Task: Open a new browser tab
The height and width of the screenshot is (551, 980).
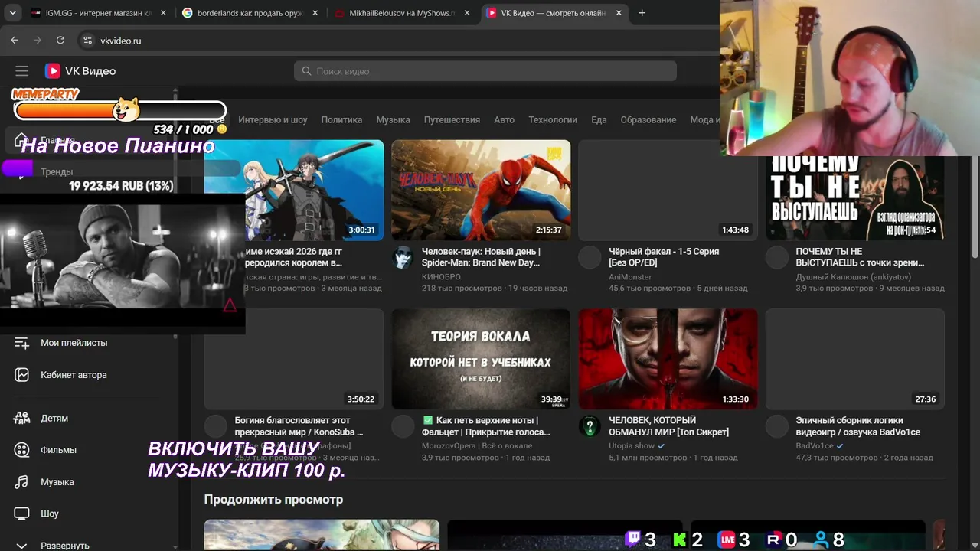Action: click(642, 13)
